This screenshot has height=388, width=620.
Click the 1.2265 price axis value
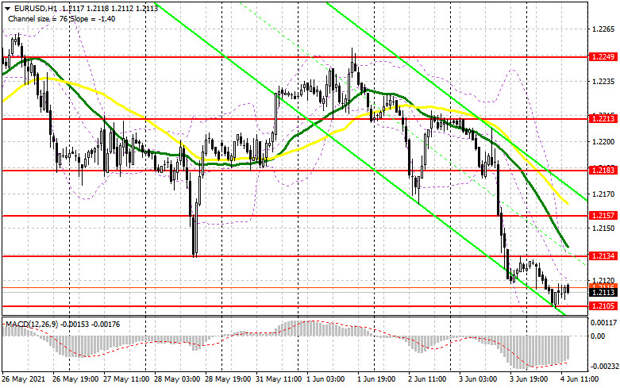coord(603,29)
